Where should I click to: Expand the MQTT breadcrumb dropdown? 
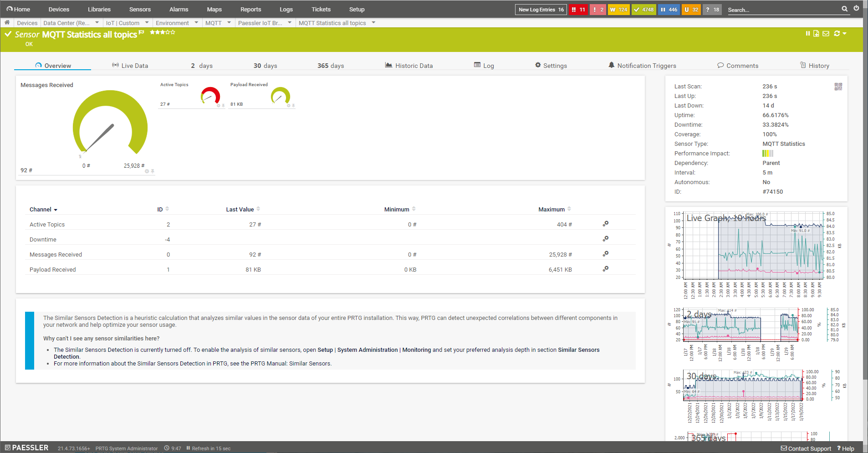229,22
